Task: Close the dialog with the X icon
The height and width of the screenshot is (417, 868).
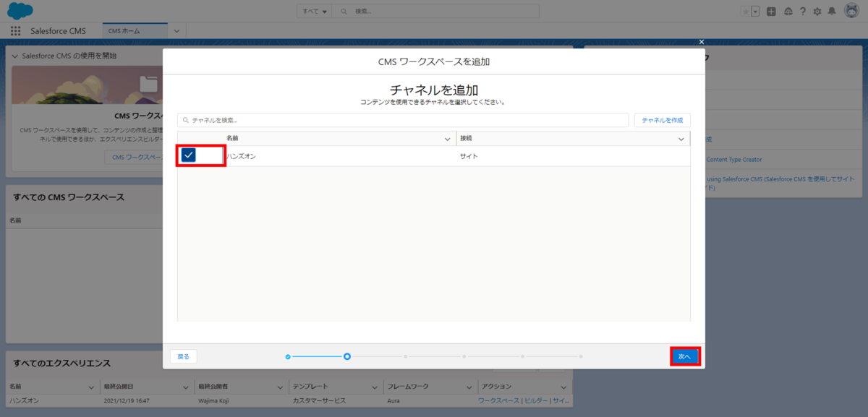Action: coord(700,43)
